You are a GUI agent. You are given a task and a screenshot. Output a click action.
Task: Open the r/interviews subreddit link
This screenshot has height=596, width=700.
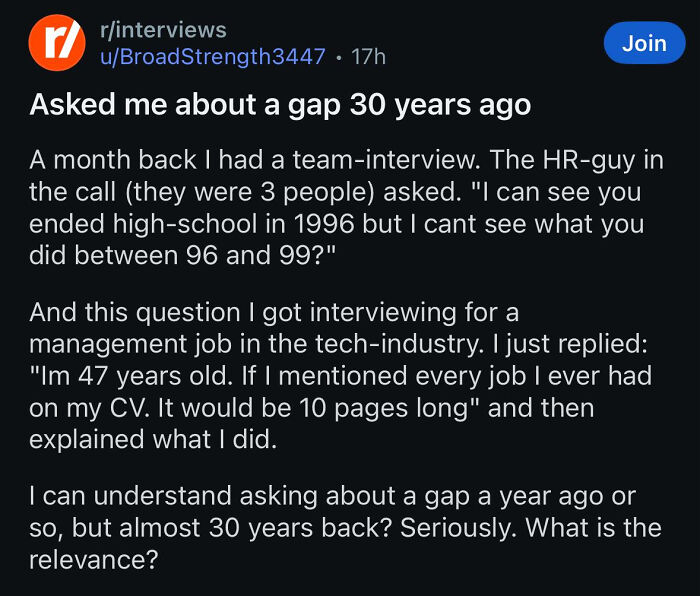tap(164, 30)
